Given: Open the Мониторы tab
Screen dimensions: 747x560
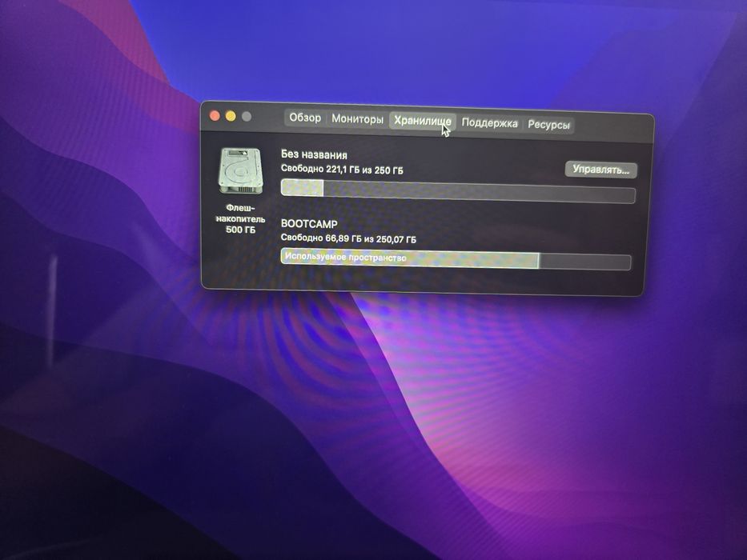Looking at the screenshot, I should pyautogui.click(x=357, y=119).
